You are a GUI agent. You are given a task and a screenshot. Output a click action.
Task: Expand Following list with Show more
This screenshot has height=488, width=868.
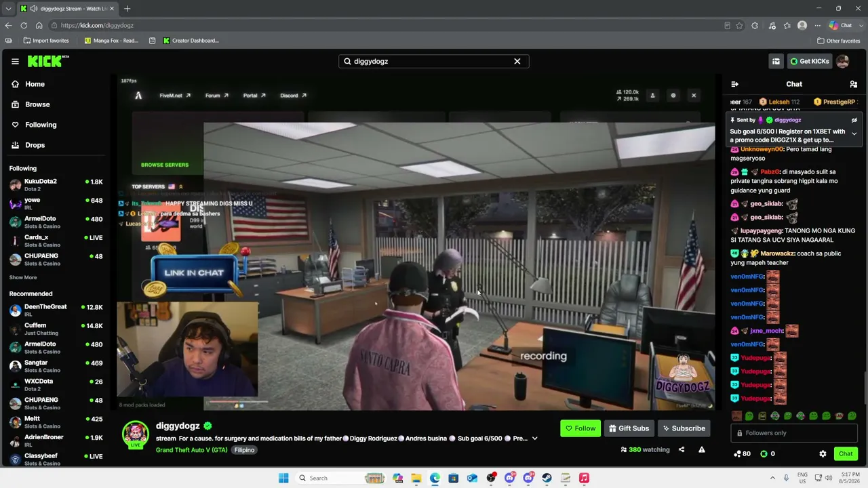23,277
